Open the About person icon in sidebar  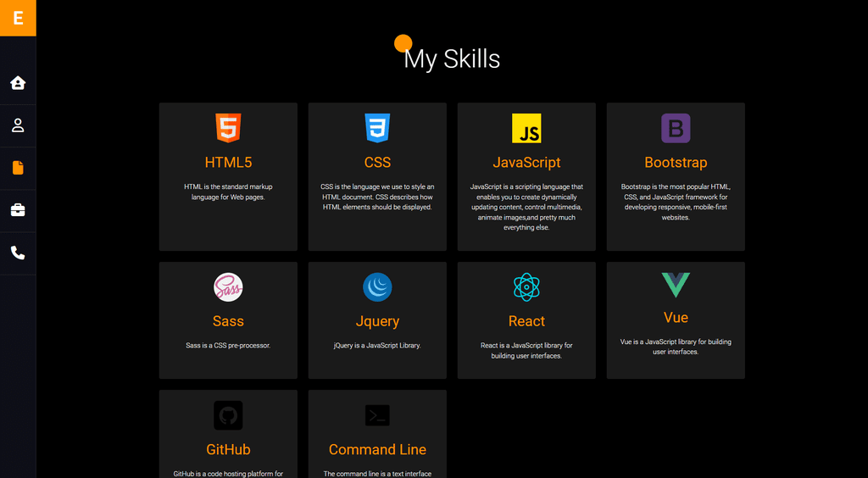(18, 125)
